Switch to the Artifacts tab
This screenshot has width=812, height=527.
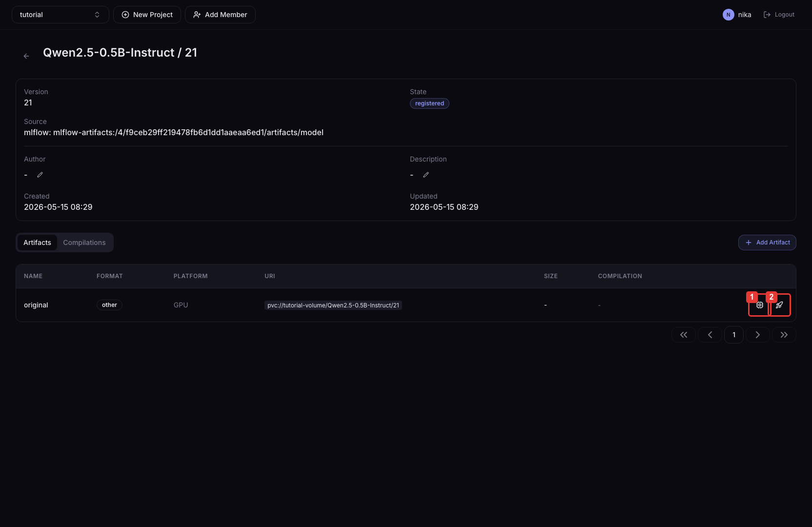pos(37,243)
